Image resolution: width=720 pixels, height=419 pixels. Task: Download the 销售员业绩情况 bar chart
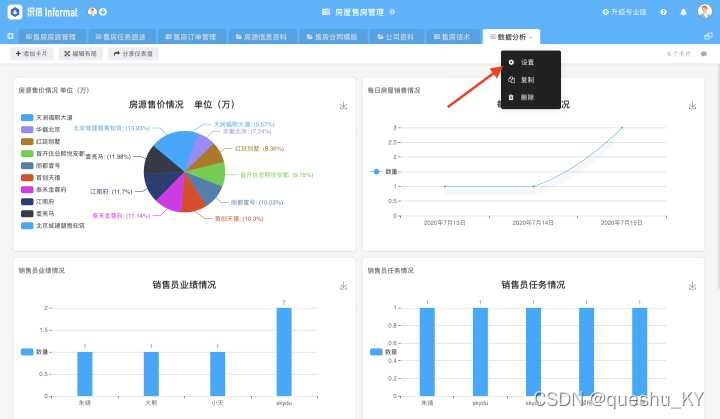point(343,286)
